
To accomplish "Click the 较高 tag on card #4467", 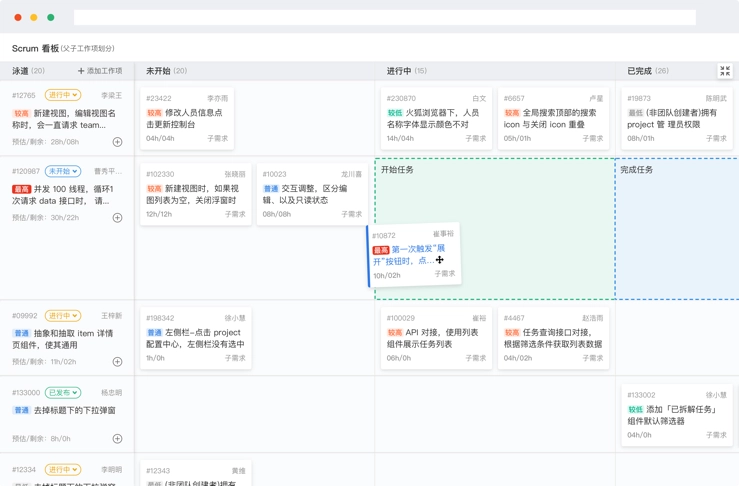I will 512,332.
